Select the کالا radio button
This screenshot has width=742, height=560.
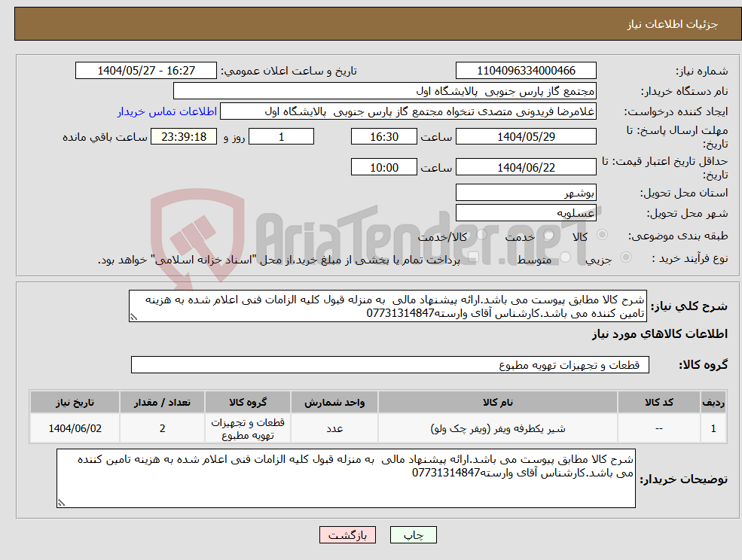tap(603, 234)
